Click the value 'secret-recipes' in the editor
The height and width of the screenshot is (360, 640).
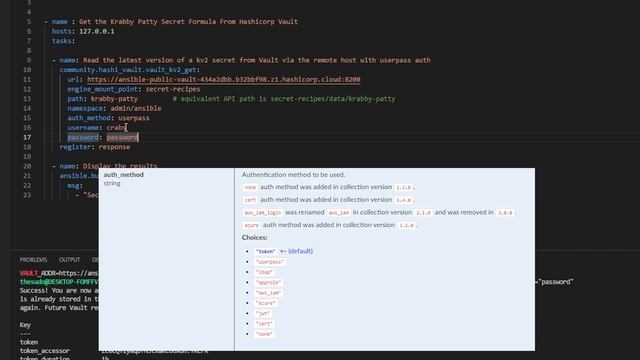(173, 89)
